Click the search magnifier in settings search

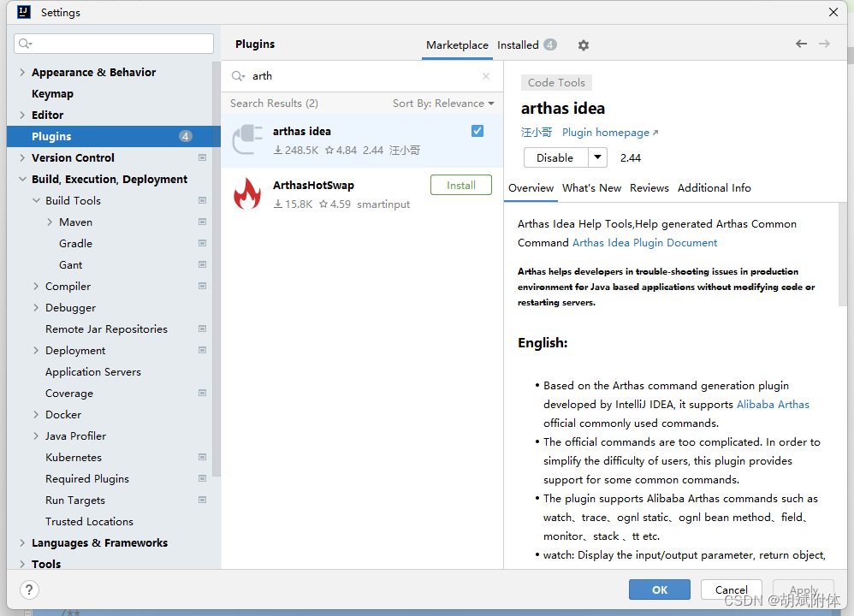25,44
